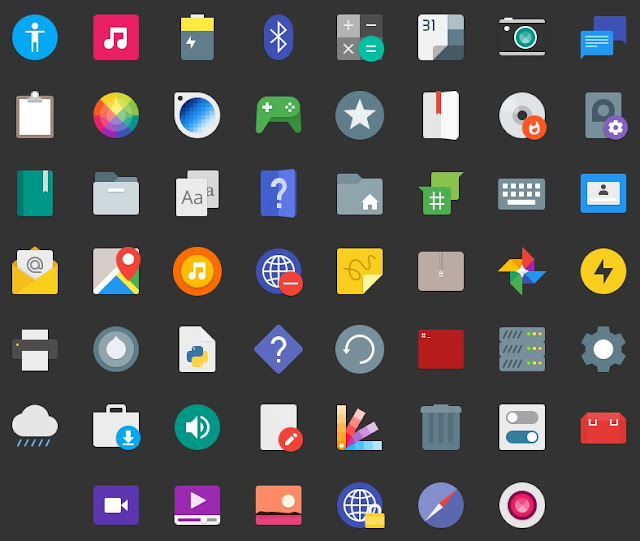Image resolution: width=640 pixels, height=541 pixels.
Task: Click the teal book with bookmark icon
Action: (35, 193)
